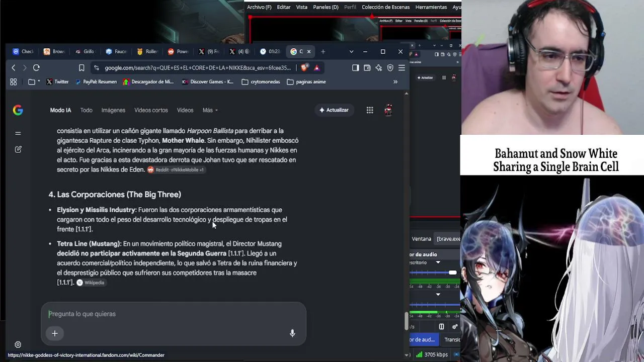Open the Twitter bookmark
Image resolution: width=644 pixels, height=362 pixels.
(x=57, y=82)
